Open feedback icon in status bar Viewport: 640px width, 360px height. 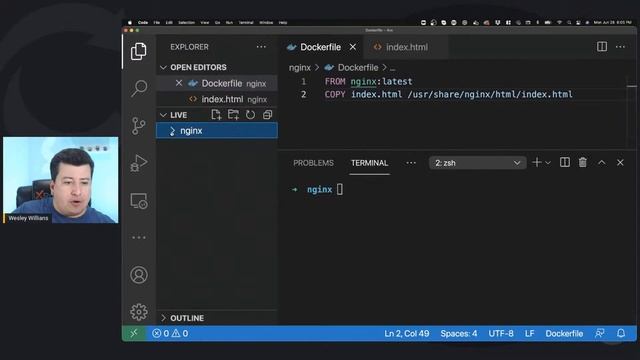coord(600,333)
